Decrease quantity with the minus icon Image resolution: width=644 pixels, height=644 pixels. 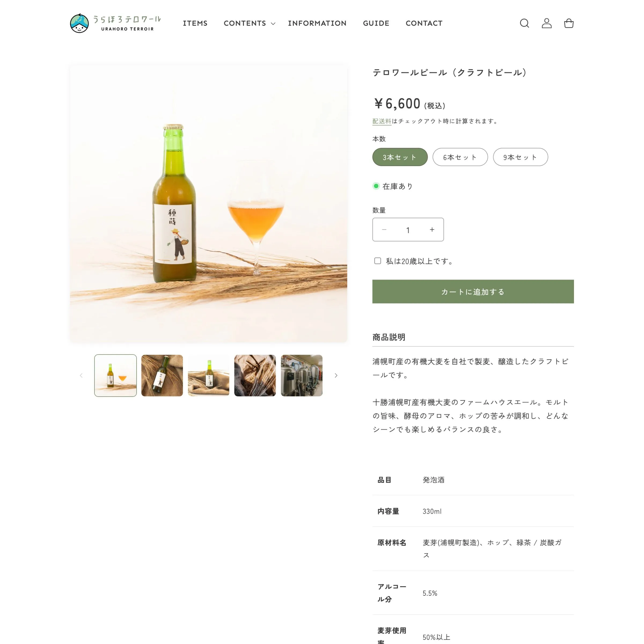pyautogui.click(x=384, y=230)
